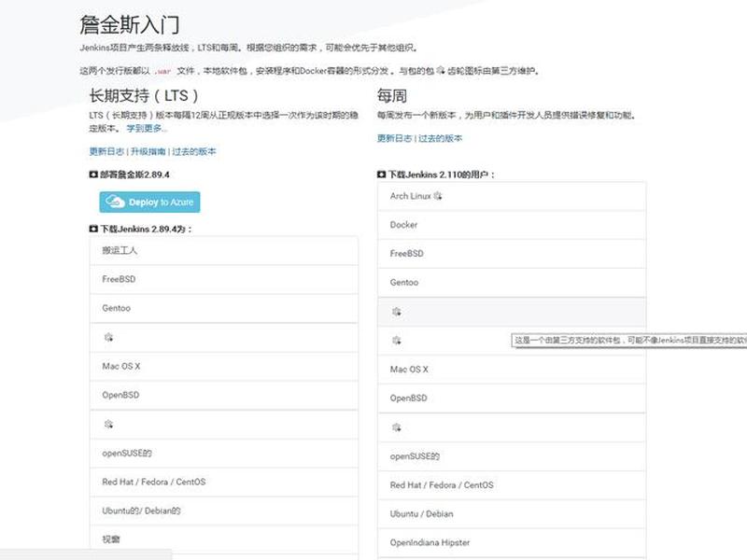Select Gentoo in the weekly download list

point(512,283)
